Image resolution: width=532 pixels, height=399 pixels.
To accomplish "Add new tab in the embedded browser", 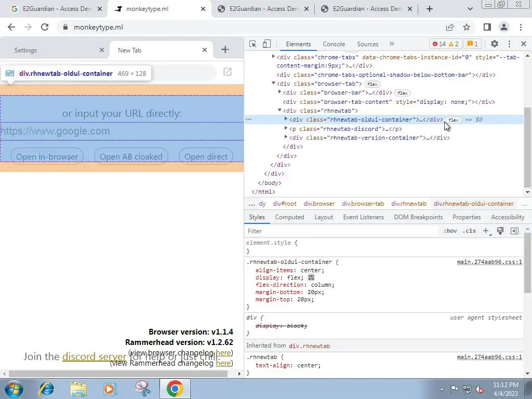I will point(225,49).
